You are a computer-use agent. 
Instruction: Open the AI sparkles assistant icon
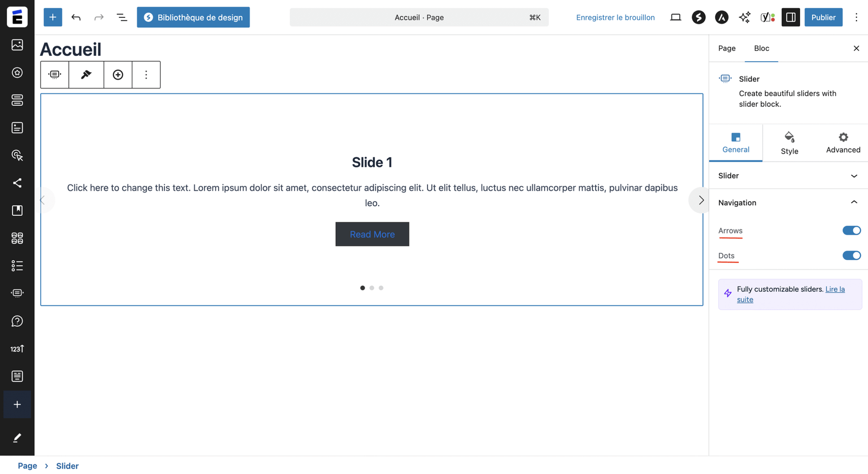click(745, 17)
